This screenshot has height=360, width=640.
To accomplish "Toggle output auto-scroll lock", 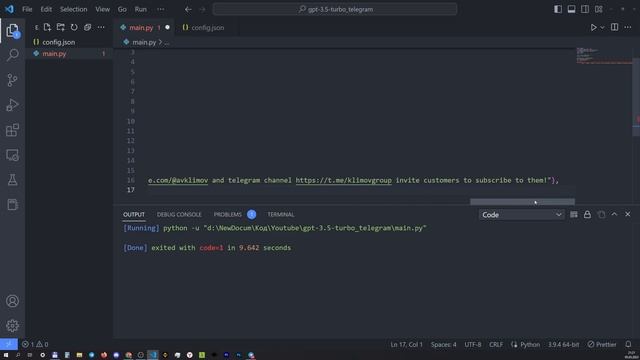I will pos(587,214).
